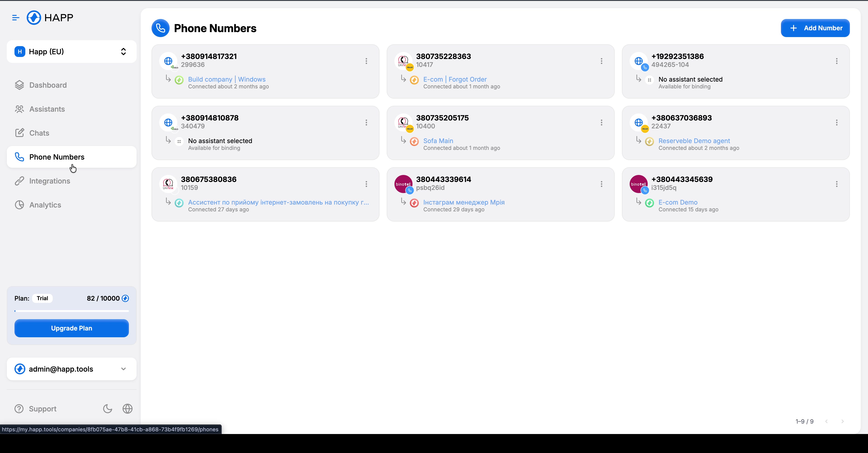Click credits icon next to 82 / 10000
Image resolution: width=868 pixels, height=453 pixels.
pyautogui.click(x=125, y=298)
